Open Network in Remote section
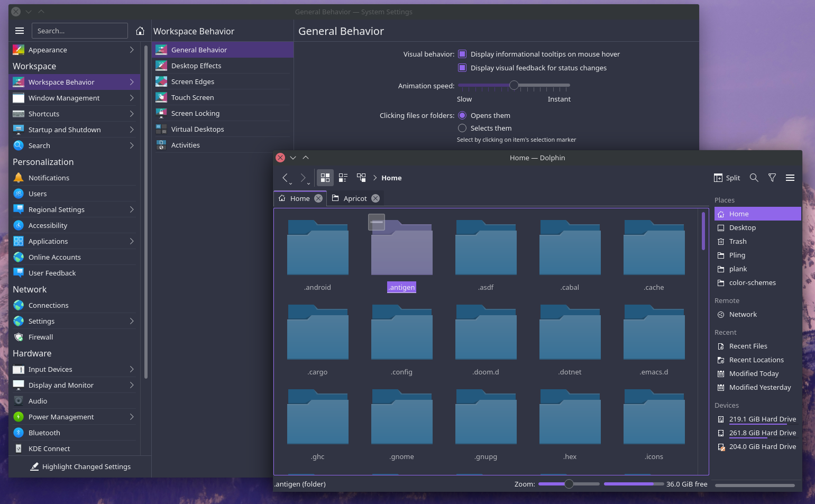 757,314
